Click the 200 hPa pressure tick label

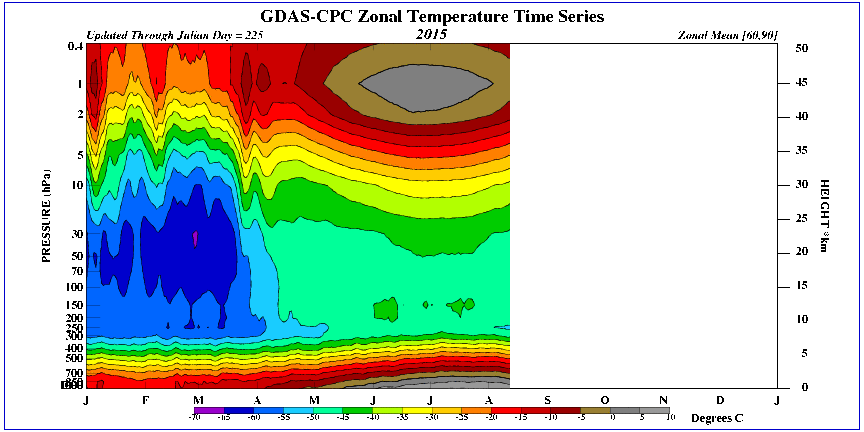coord(75,318)
